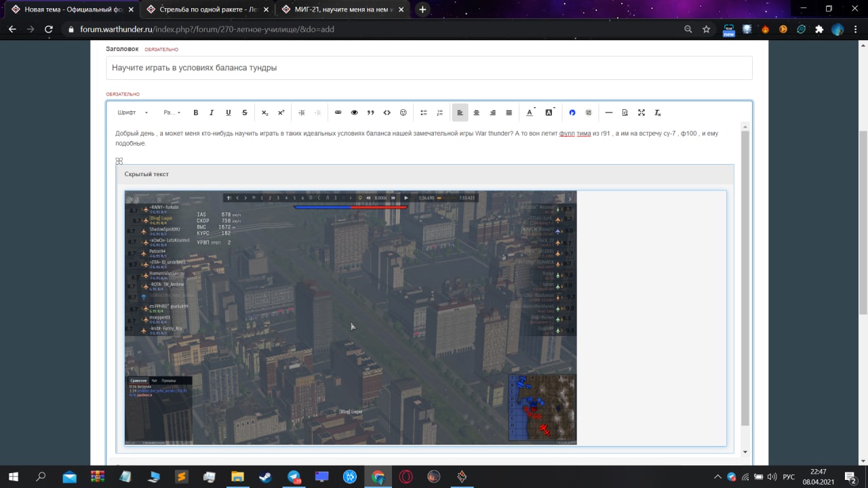Open a new browser tab
Screen dimensions: 868x488
(x=423, y=9)
